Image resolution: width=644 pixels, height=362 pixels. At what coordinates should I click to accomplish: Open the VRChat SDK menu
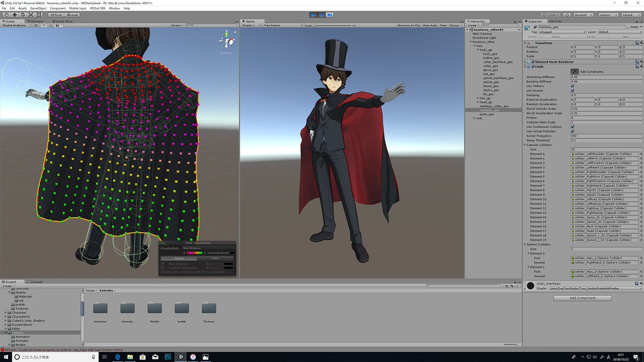click(97, 9)
